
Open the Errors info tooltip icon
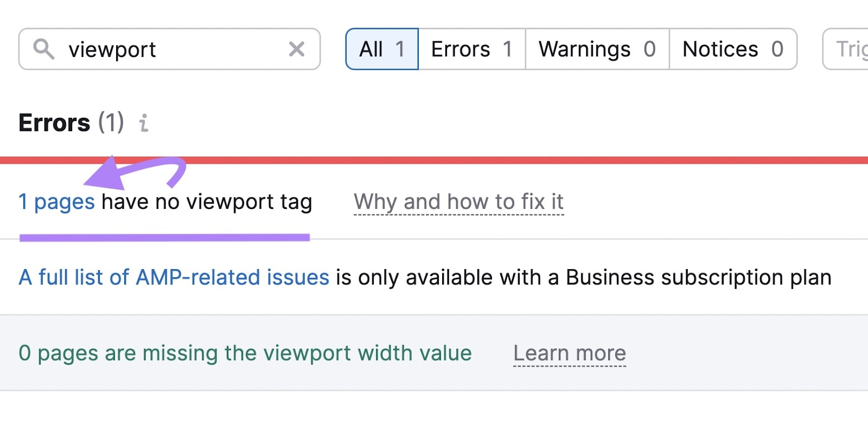pyautogui.click(x=144, y=123)
